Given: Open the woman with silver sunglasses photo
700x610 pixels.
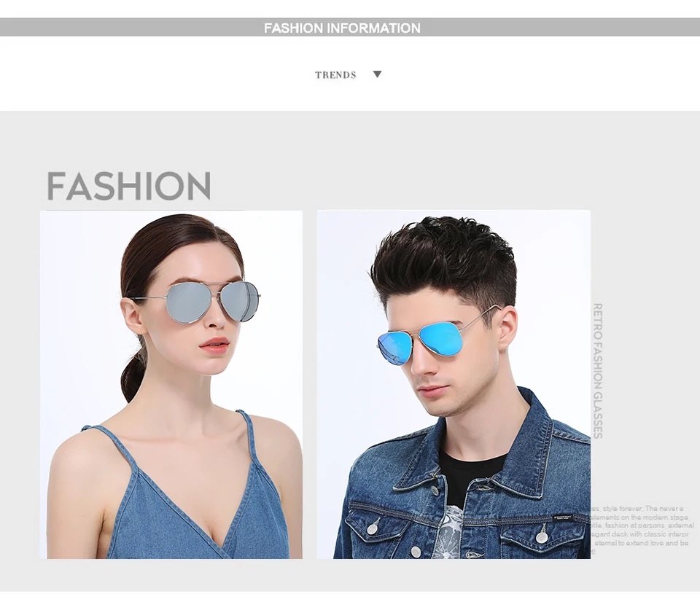Looking at the screenshot, I should (x=171, y=384).
